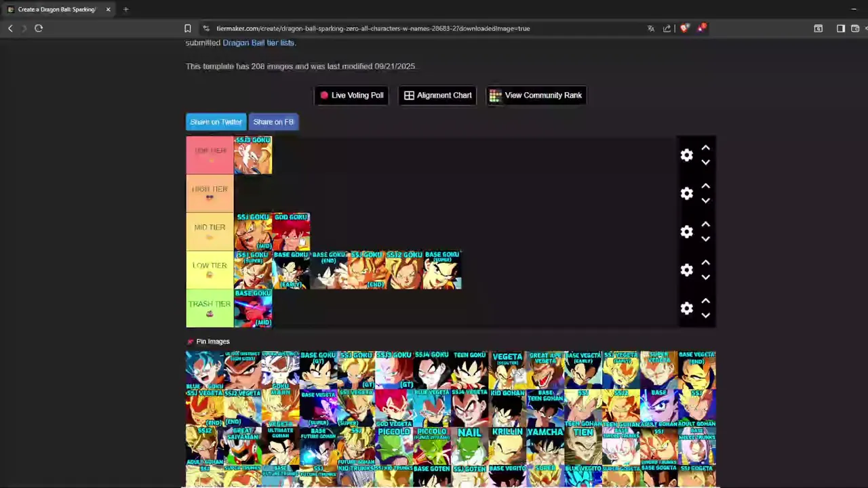
Task: Pick the Kid Gohan image
Action: tap(507, 408)
